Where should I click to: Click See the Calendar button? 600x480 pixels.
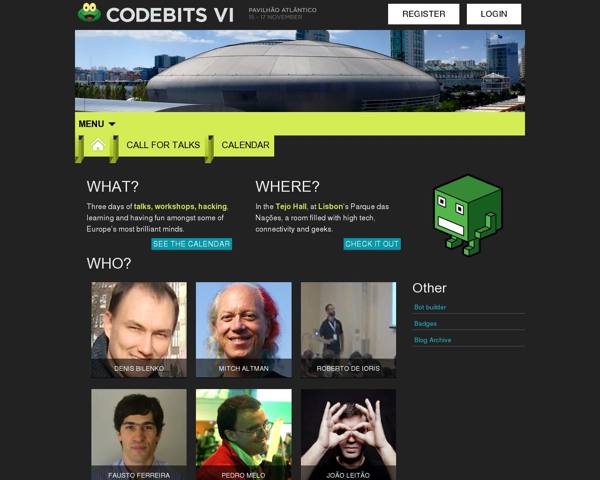point(191,244)
